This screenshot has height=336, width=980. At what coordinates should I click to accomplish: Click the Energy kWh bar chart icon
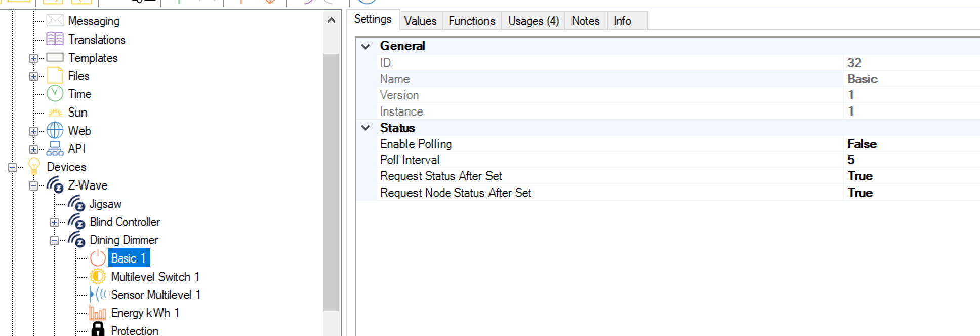click(x=98, y=313)
